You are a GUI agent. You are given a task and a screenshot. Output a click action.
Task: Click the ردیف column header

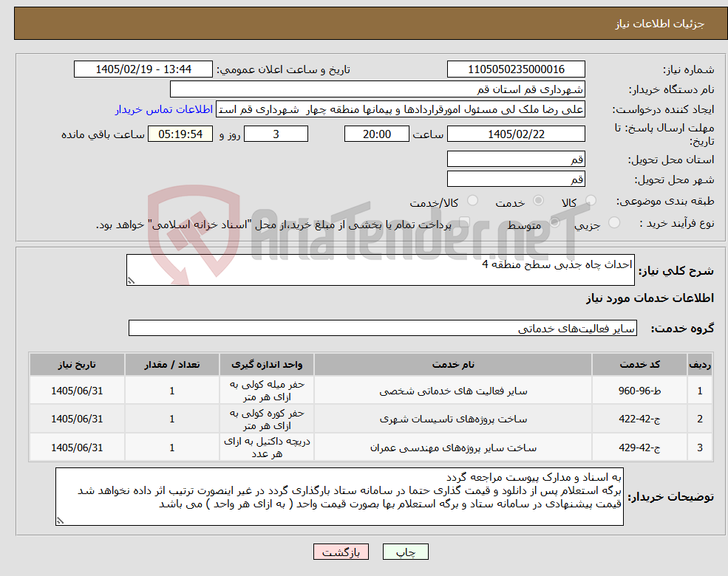click(700, 365)
